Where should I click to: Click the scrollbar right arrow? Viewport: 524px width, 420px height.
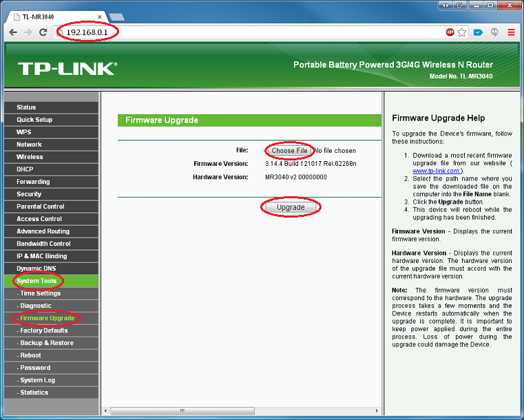pos(377,410)
